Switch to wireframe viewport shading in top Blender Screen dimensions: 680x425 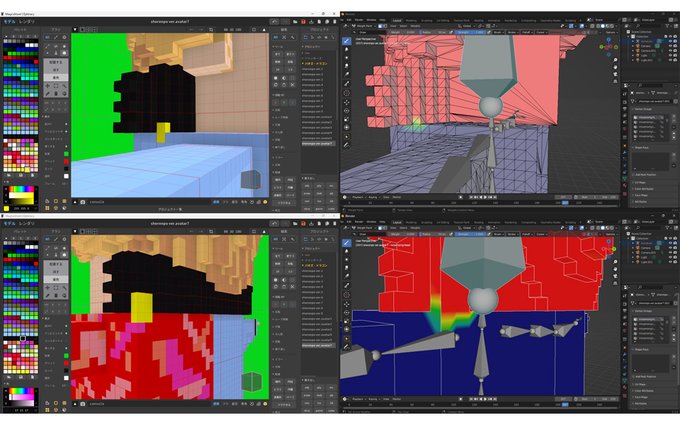coord(598,26)
